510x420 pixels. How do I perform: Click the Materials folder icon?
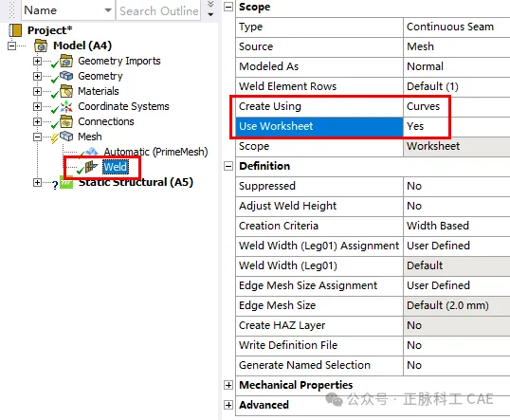66,91
